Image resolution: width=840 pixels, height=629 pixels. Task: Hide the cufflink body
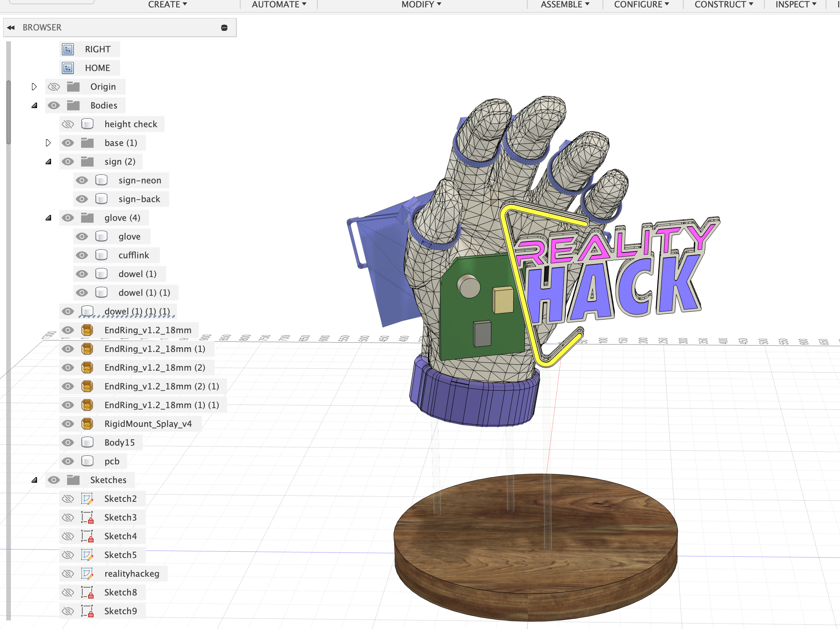click(82, 255)
